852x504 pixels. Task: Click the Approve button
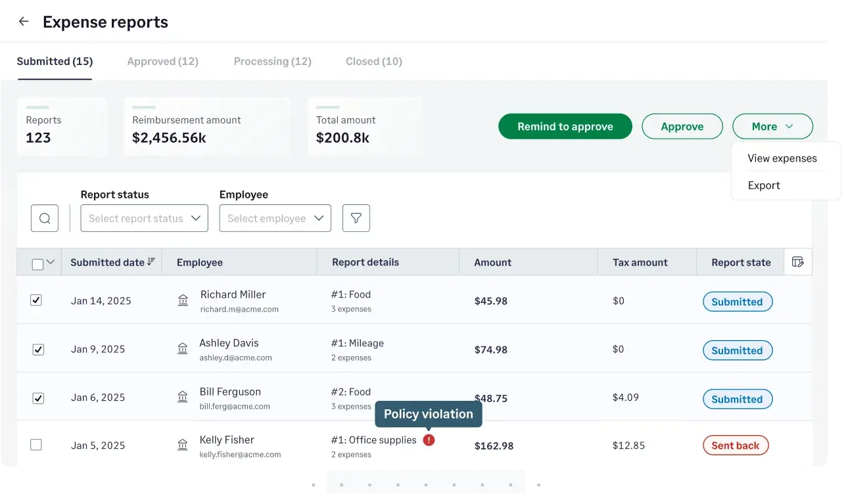pyautogui.click(x=682, y=126)
